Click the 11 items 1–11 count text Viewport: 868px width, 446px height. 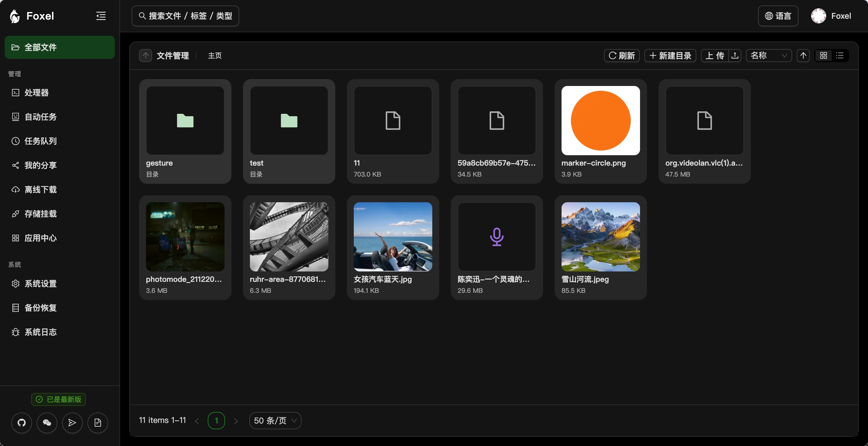pyautogui.click(x=162, y=420)
